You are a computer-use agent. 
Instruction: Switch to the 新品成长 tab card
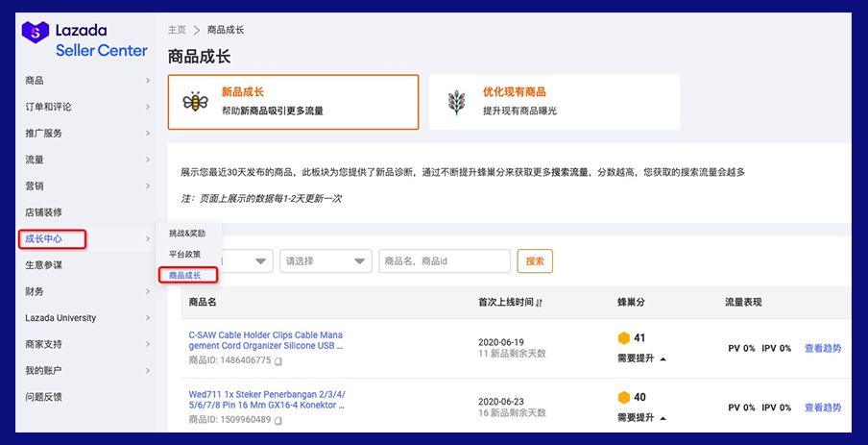point(294,103)
